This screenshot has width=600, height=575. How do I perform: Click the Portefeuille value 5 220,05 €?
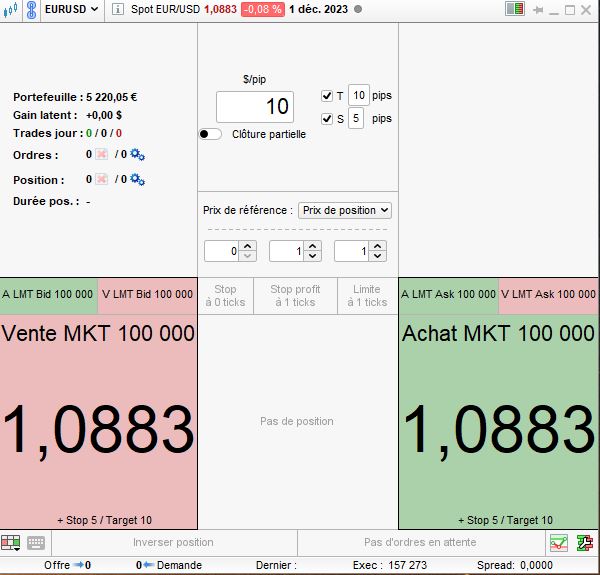(x=111, y=97)
